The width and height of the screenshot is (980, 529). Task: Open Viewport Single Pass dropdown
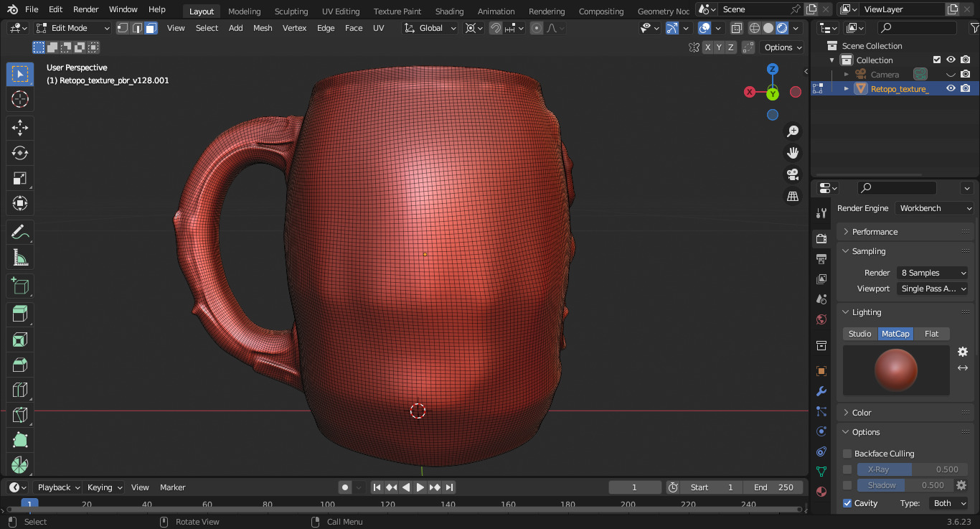[x=932, y=289]
